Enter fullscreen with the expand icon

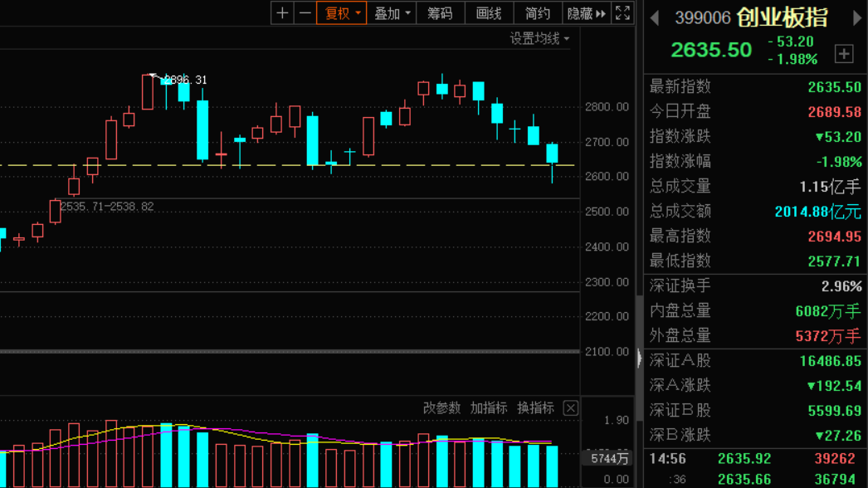tap(622, 13)
